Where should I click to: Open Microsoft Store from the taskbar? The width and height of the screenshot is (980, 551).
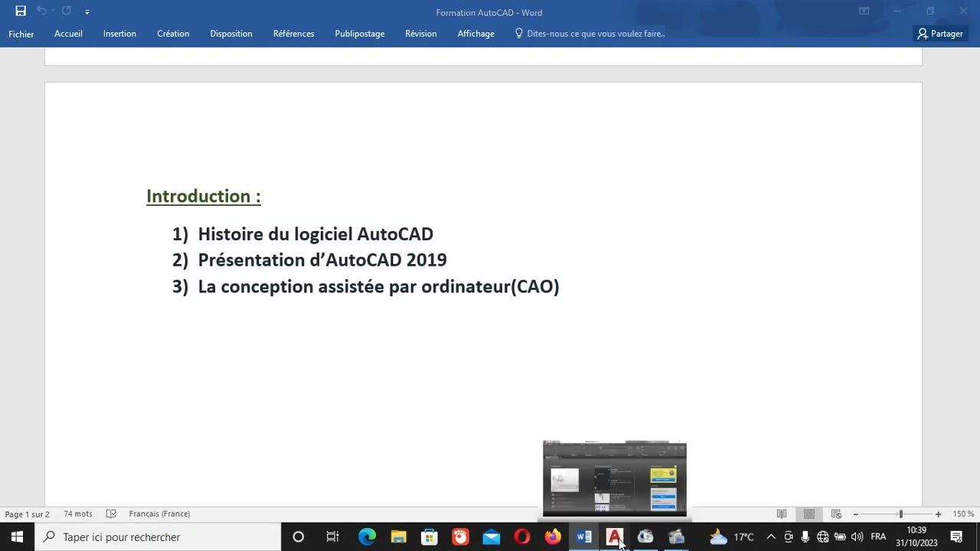[x=430, y=537]
